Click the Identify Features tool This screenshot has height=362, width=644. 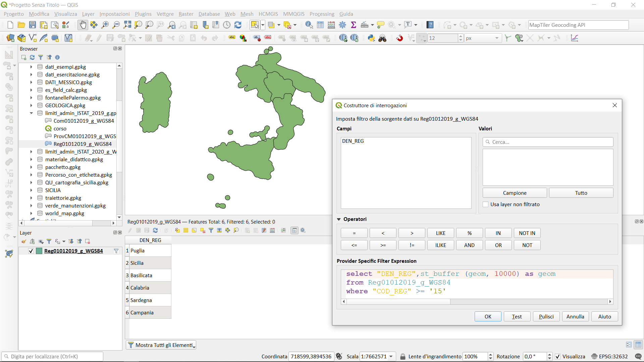(x=309, y=25)
